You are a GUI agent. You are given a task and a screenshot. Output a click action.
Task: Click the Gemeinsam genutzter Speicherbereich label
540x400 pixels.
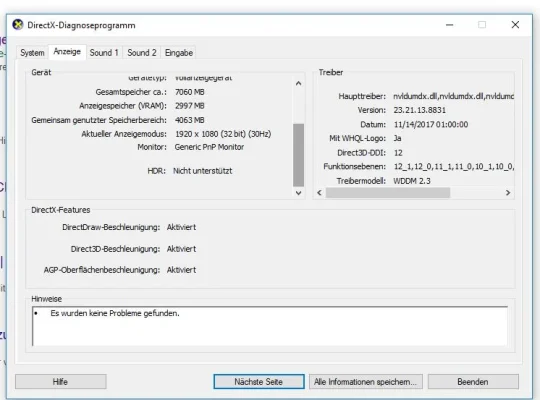coord(99,120)
